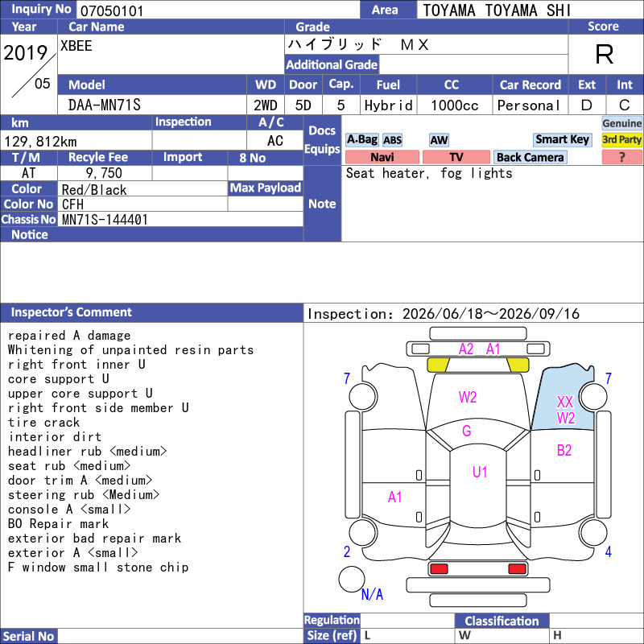Click the Smart Key badge
The height and width of the screenshot is (644, 644).
tap(562, 139)
